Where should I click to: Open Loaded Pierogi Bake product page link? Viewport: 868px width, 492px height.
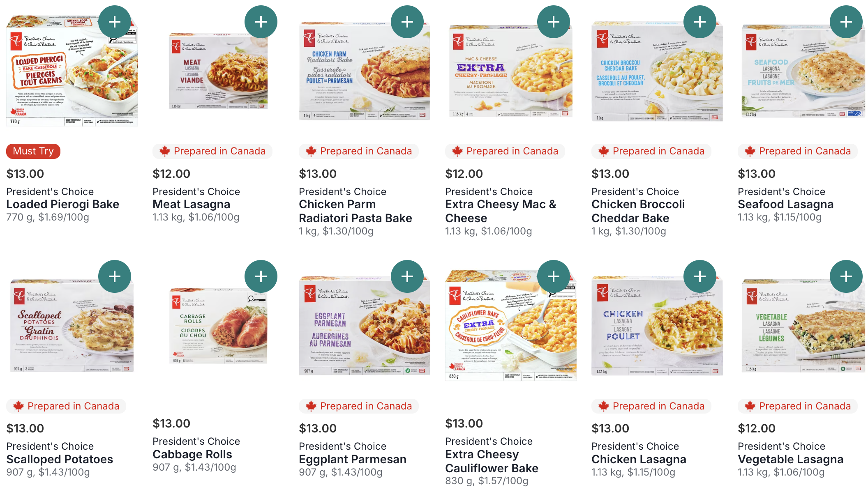pyautogui.click(x=63, y=205)
